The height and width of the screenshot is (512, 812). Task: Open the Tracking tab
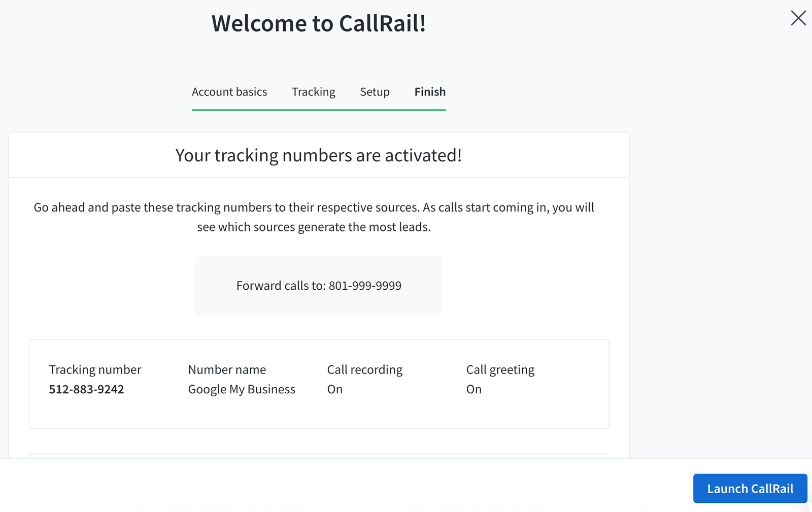tap(313, 92)
